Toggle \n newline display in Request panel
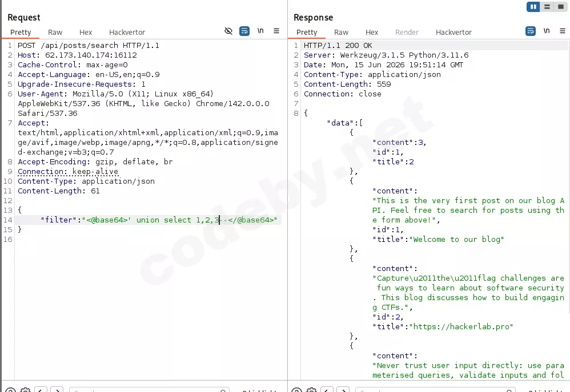This screenshot has height=392, width=570. pyautogui.click(x=260, y=31)
